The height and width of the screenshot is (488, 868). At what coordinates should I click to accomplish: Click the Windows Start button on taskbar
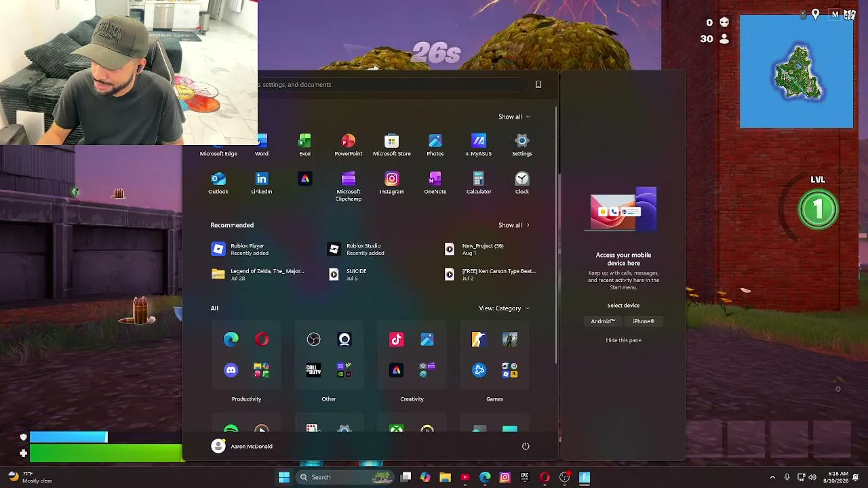(x=284, y=477)
